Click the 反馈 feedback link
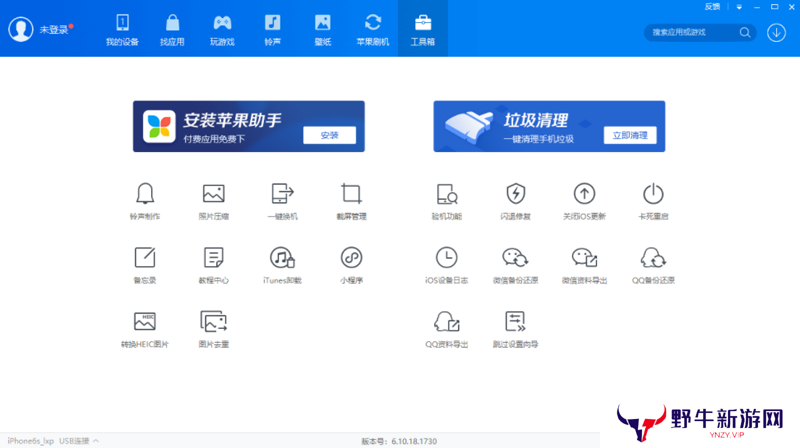This screenshot has width=800, height=448. 712,7
